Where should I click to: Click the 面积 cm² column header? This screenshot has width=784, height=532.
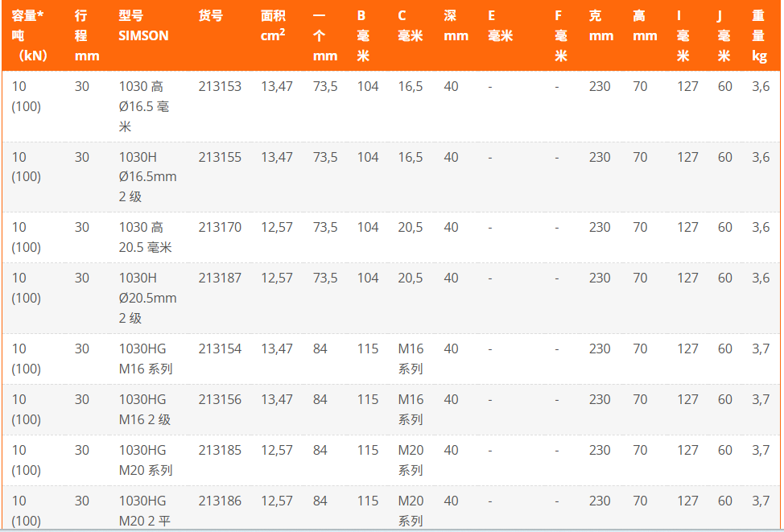(x=274, y=26)
